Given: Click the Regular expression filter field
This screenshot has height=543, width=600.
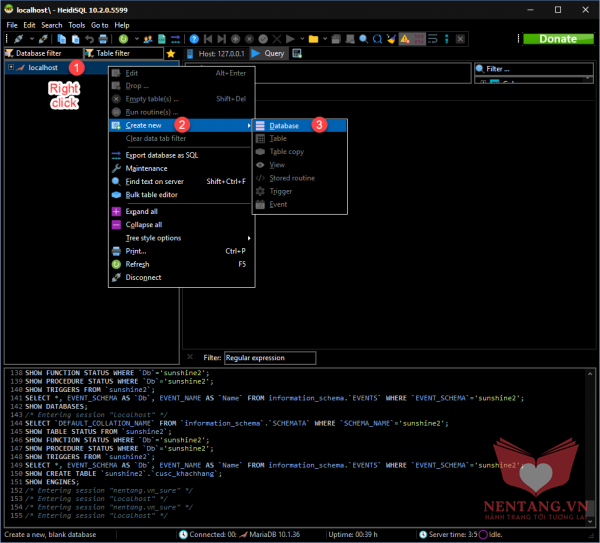Looking at the screenshot, I should click(x=269, y=357).
